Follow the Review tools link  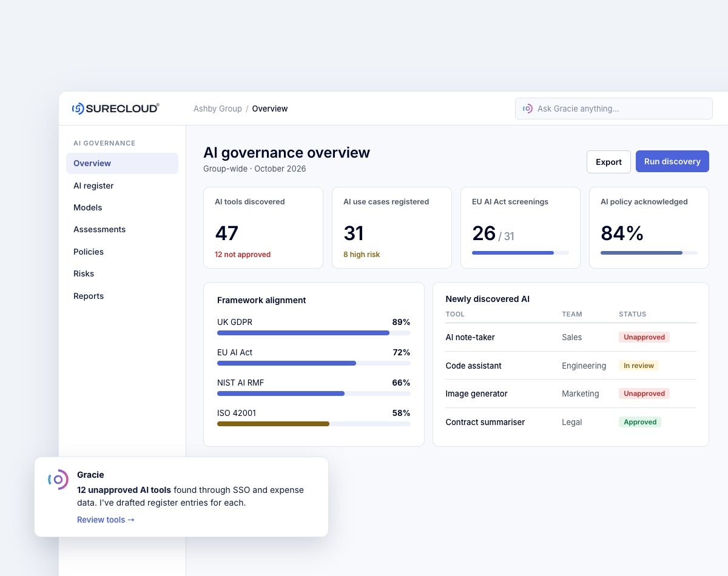tap(106, 520)
